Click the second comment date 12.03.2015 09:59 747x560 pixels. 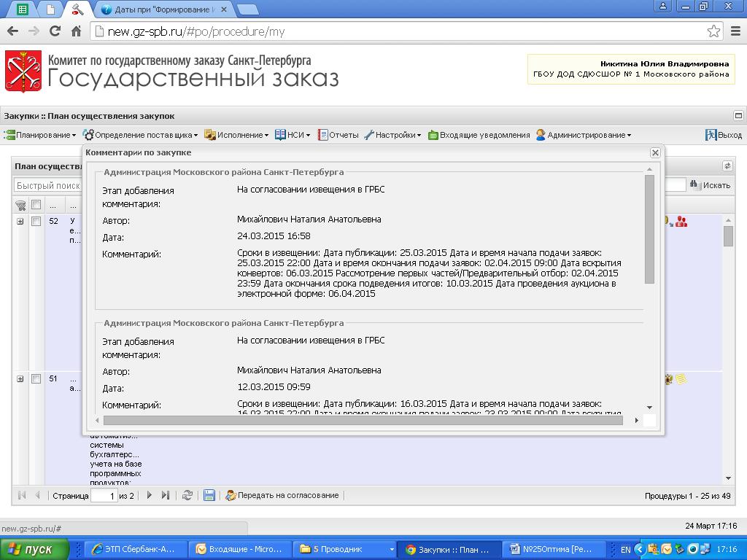274,387
